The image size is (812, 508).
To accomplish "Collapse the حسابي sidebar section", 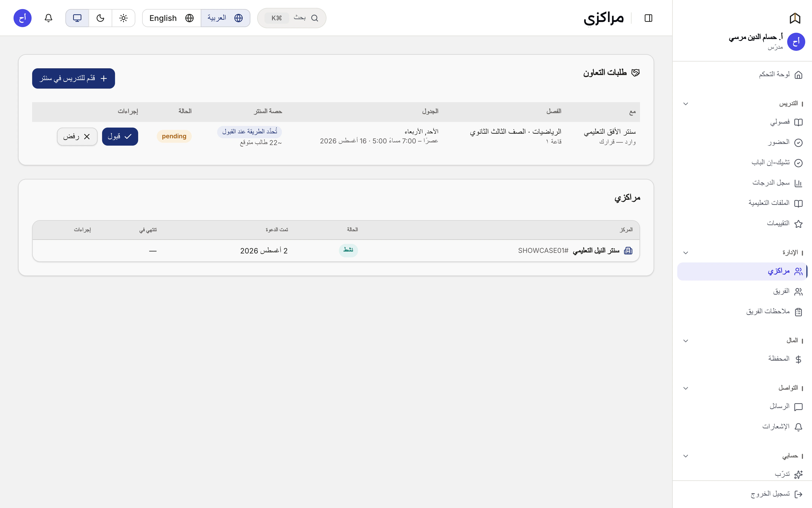I will pyautogui.click(x=686, y=456).
